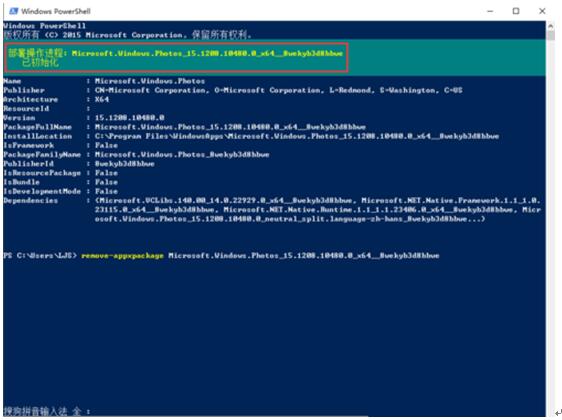Click the PS C:\Users prompt
Screen dimensions: 562x420
(40, 256)
